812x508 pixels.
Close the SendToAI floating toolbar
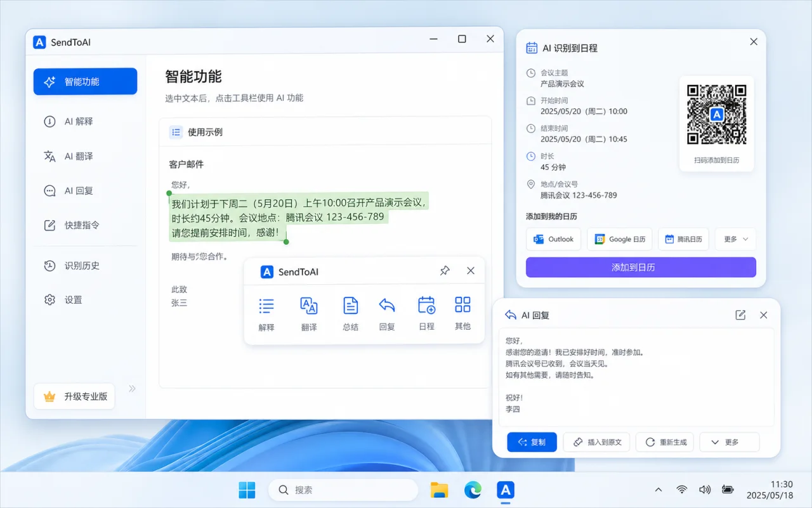pos(471,271)
